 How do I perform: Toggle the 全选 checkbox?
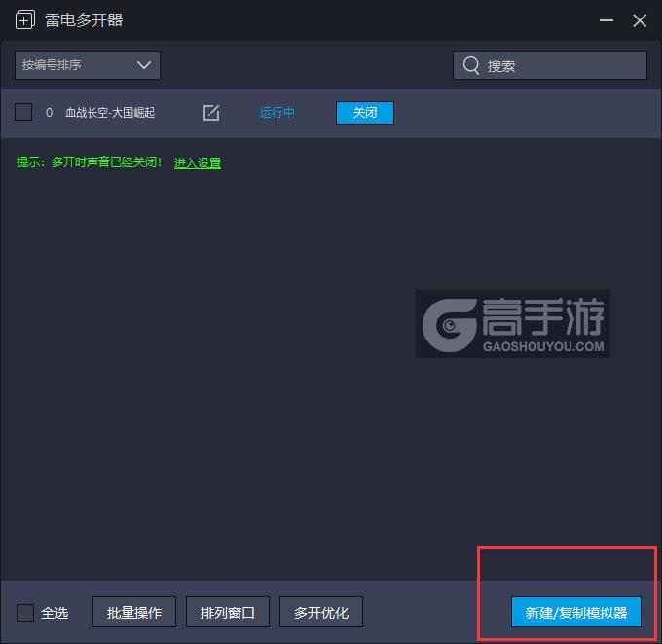tap(25, 612)
